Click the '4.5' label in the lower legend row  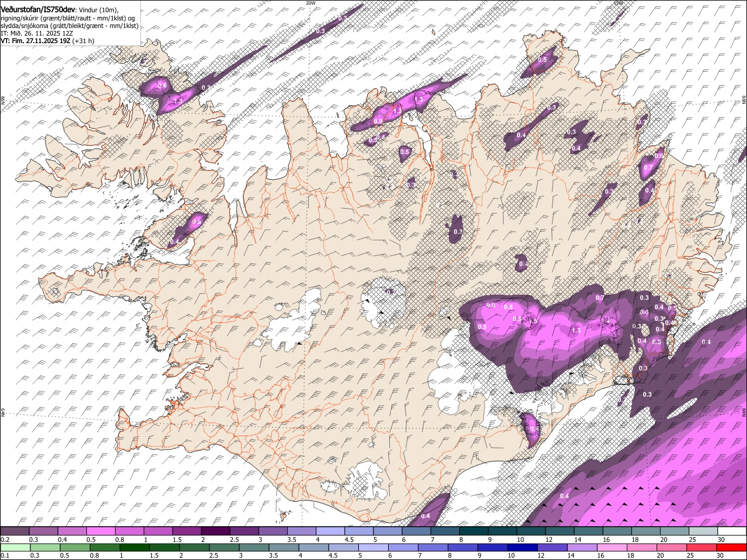(333, 555)
